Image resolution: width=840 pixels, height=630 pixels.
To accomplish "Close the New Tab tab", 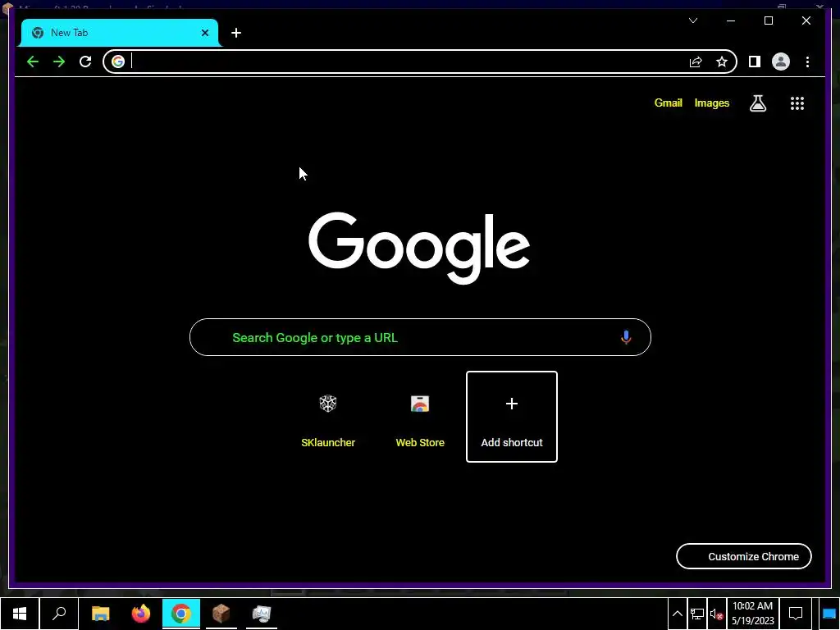I will coord(204,33).
